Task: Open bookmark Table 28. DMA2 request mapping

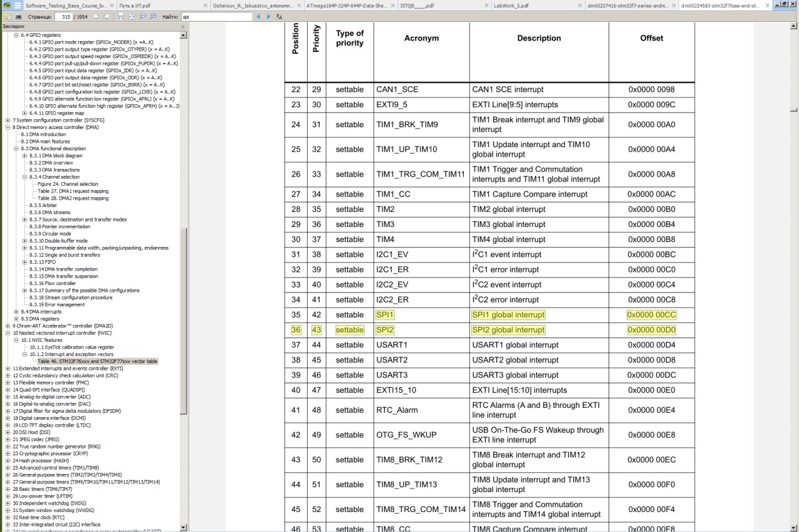Action: 72,198
